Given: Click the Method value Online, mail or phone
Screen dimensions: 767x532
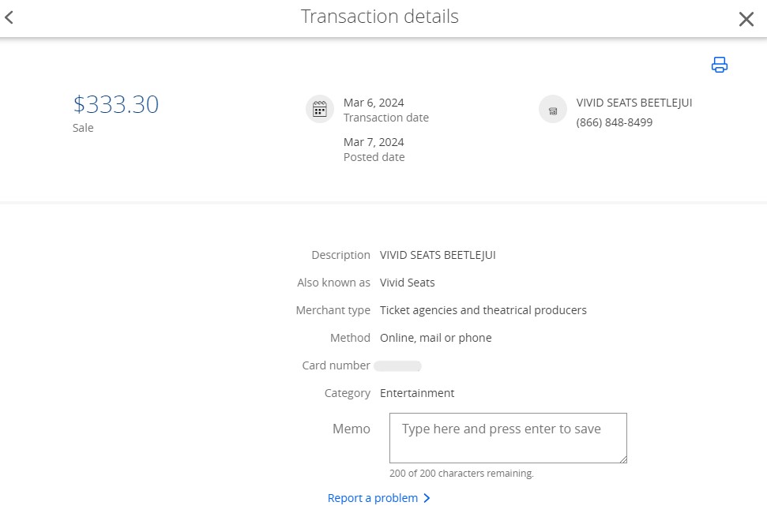Looking at the screenshot, I should click(x=436, y=338).
